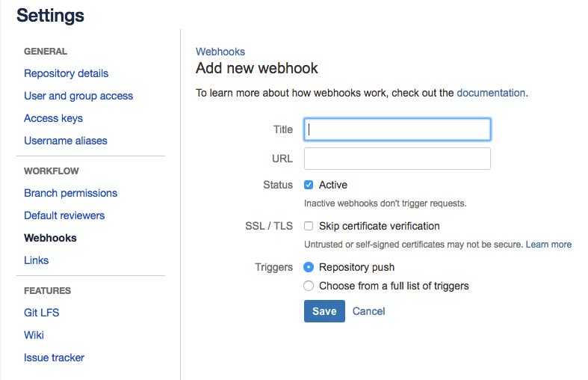Select Webhooks in the sidebar menu
This screenshot has width=588, height=380.
[x=50, y=238]
